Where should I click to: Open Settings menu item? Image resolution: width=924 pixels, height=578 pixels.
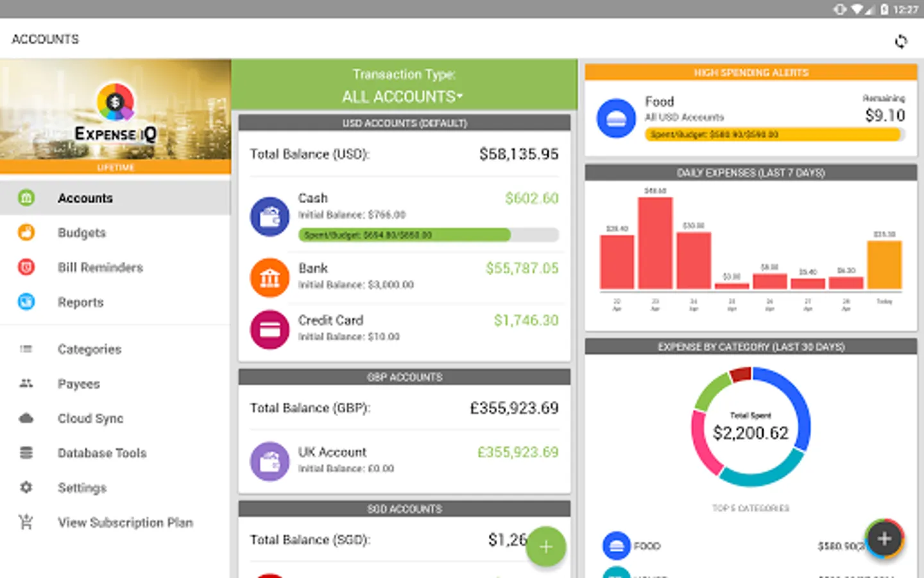(116, 487)
